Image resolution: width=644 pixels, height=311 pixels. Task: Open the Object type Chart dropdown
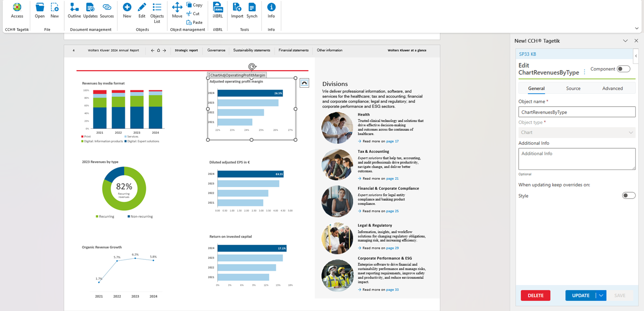pyautogui.click(x=577, y=133)
